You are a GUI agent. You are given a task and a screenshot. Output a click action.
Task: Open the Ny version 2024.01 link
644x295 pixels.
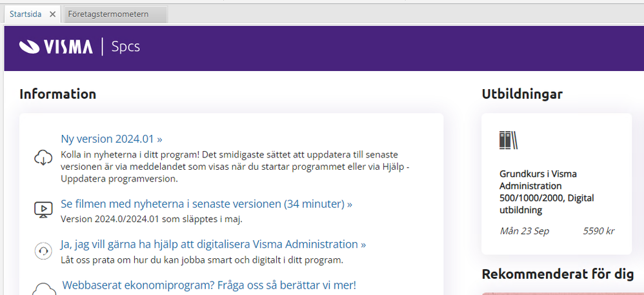click(111, 139)
